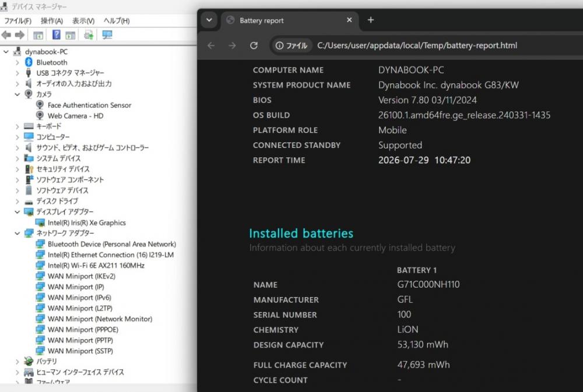Open the ファイル(F) menu
Screen dimensions: 583x392
click(x=17, y=21)
